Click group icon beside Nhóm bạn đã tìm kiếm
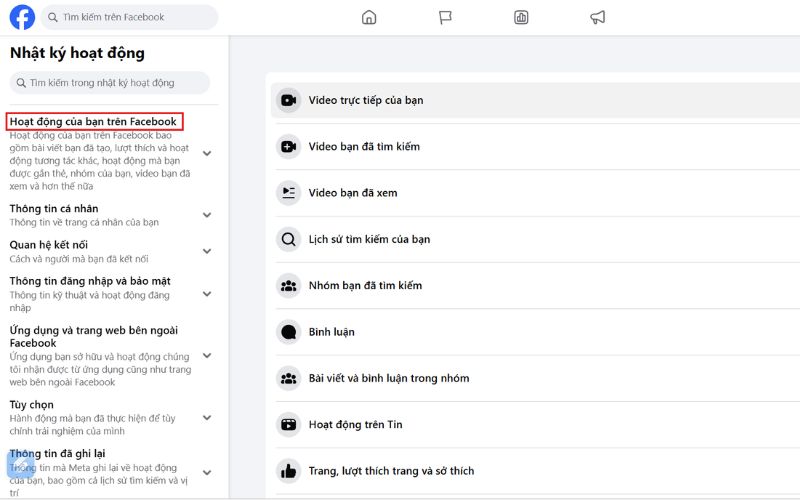800x500 pixels. [x=288, y=286]
